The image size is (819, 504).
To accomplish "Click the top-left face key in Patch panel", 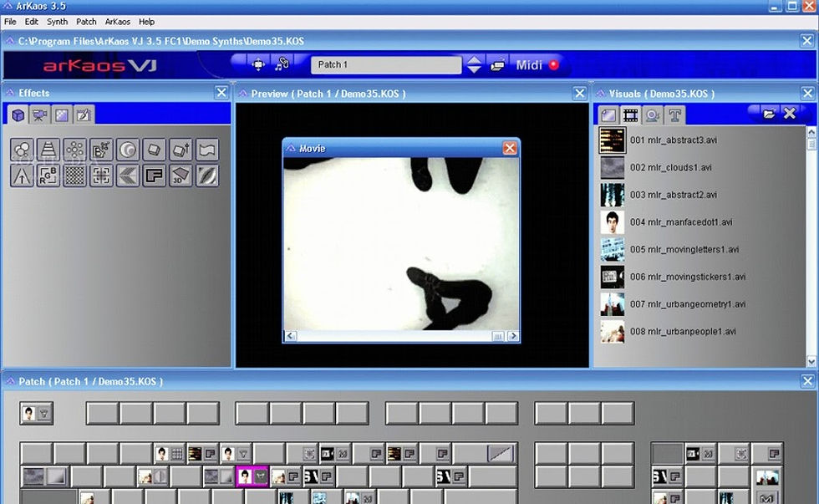I will 36,413.
